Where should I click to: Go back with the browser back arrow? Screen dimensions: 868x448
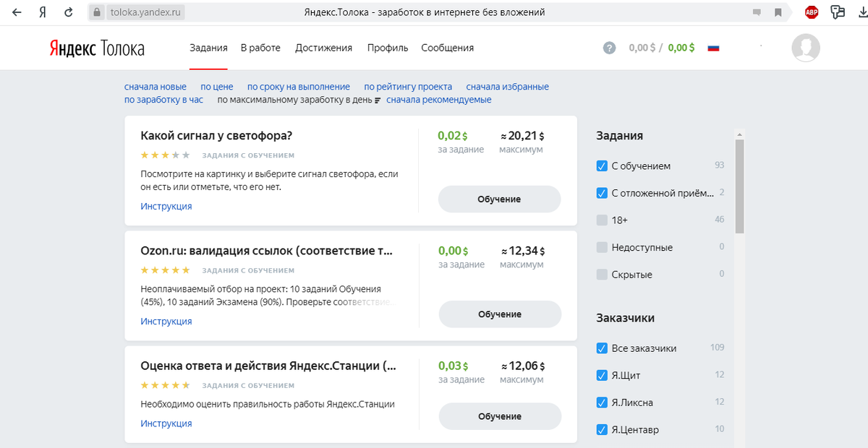point(17,12)
